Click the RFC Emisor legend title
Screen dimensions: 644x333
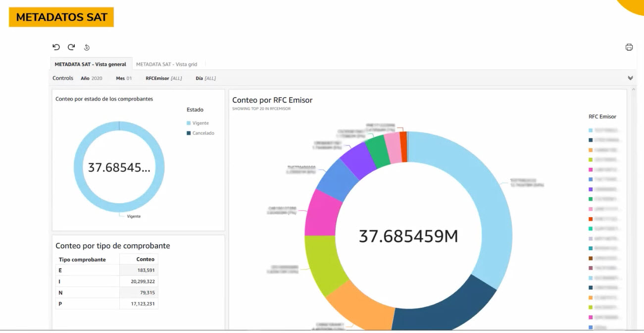602,117
